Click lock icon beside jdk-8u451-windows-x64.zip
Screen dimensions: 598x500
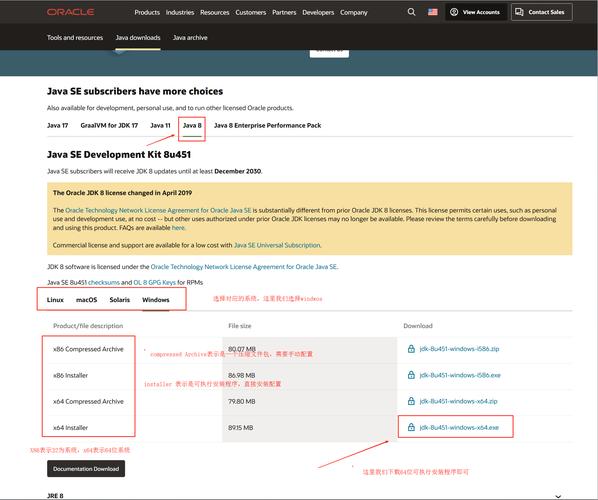(411, 401)
